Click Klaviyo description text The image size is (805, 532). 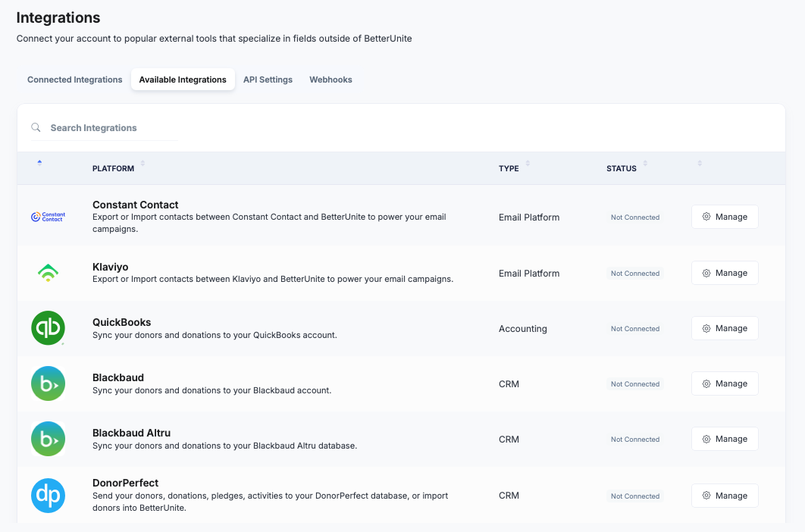click(x=273, y=279)
